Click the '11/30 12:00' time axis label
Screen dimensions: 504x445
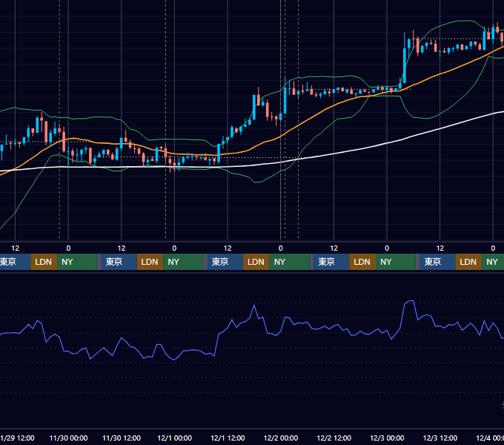pyautogui.click(x=122, y=438)
